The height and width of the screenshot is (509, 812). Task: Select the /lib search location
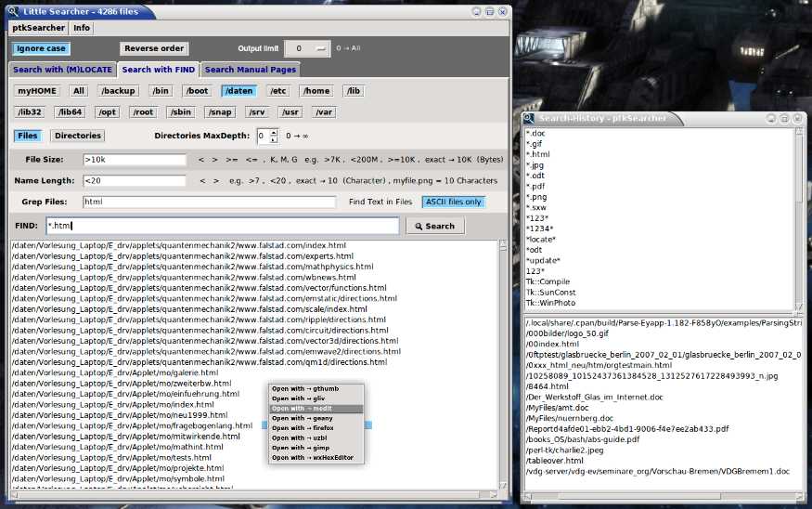pyautogui.click(x=354, y=91)
